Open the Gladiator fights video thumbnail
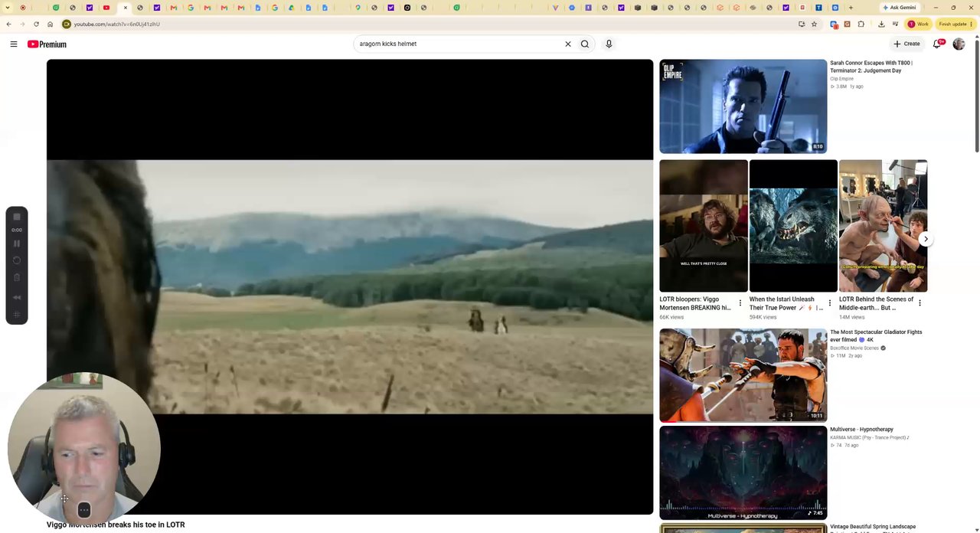Image resolution: width=980 pixels, height=533 pixels. click(743, 374)
